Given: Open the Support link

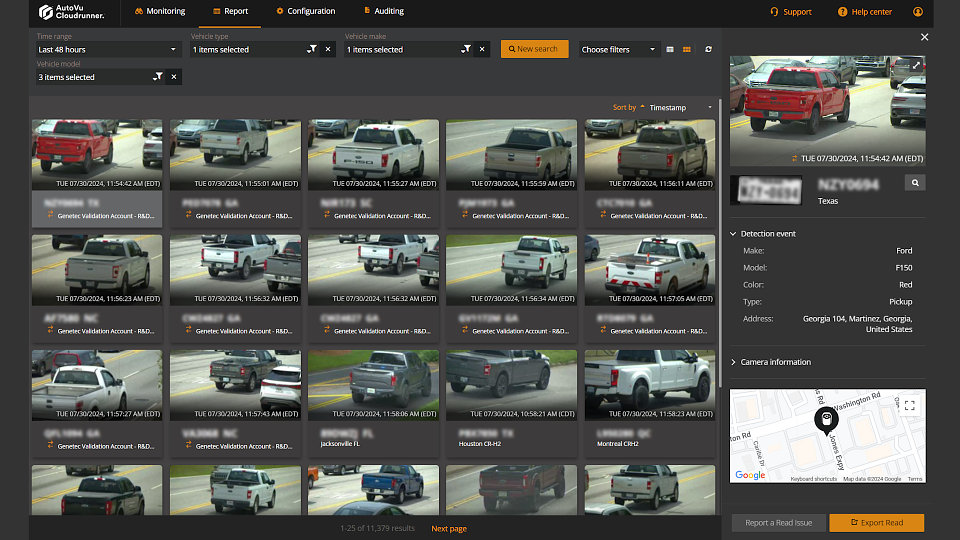Looking at the screenshot, I should point(790,12).
